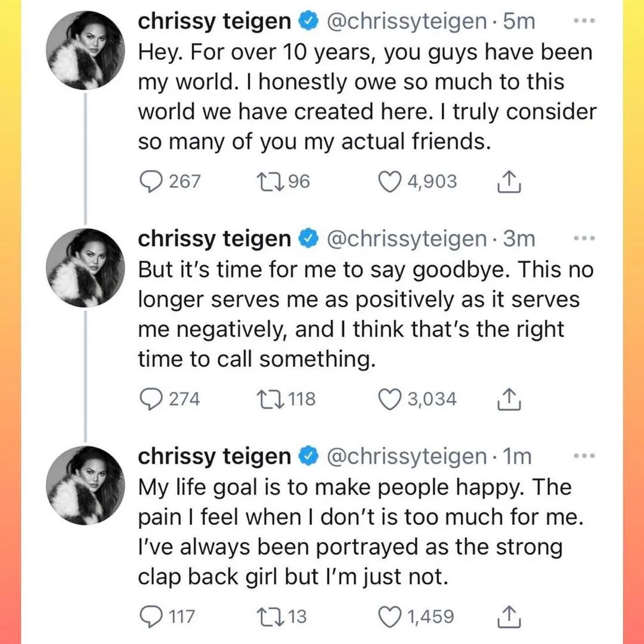Open more options on the 1m tweet
Image resolution: width=644 pixels, height=644 pixels.
[x=584, y=456]
